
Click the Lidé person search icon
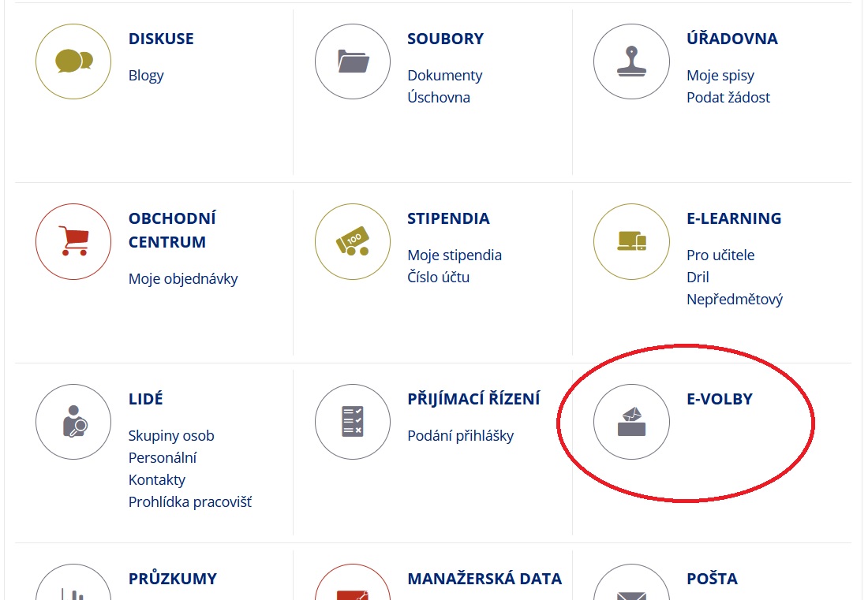tap(73, 422)
